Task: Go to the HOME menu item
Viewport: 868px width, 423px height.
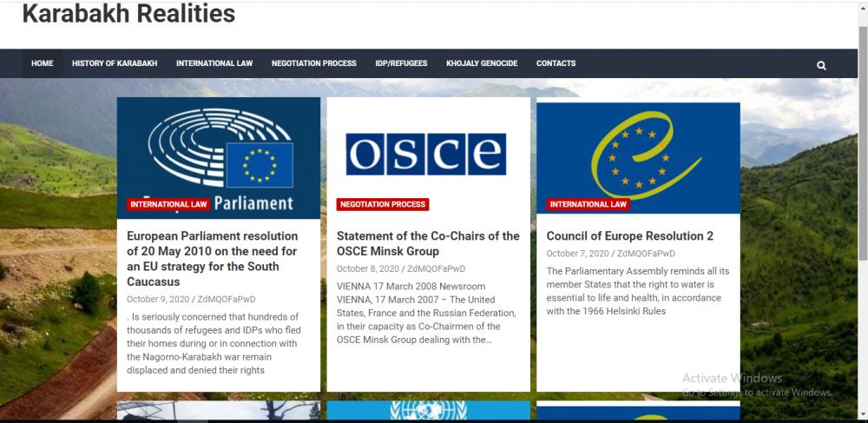Action: pyautogui.click(x=42, y=63)
